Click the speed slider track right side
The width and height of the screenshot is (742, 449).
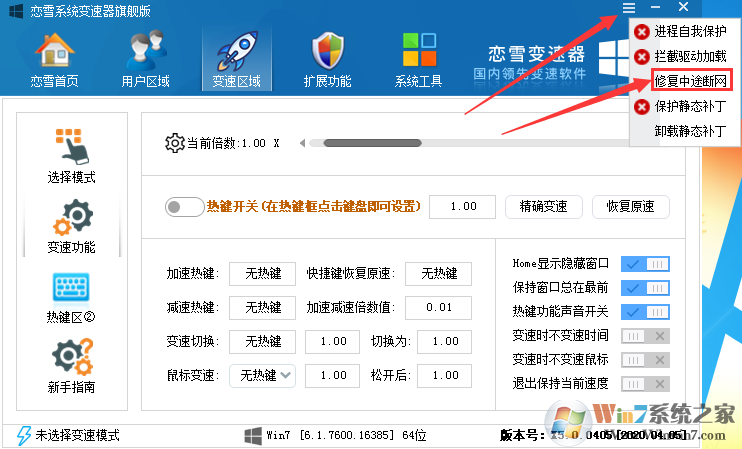coord(525,143)
